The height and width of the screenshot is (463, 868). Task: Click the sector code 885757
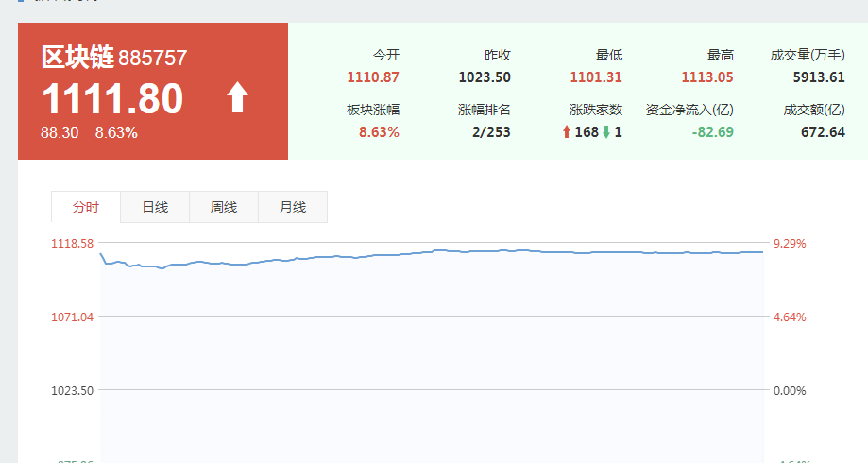pos(153,59)
